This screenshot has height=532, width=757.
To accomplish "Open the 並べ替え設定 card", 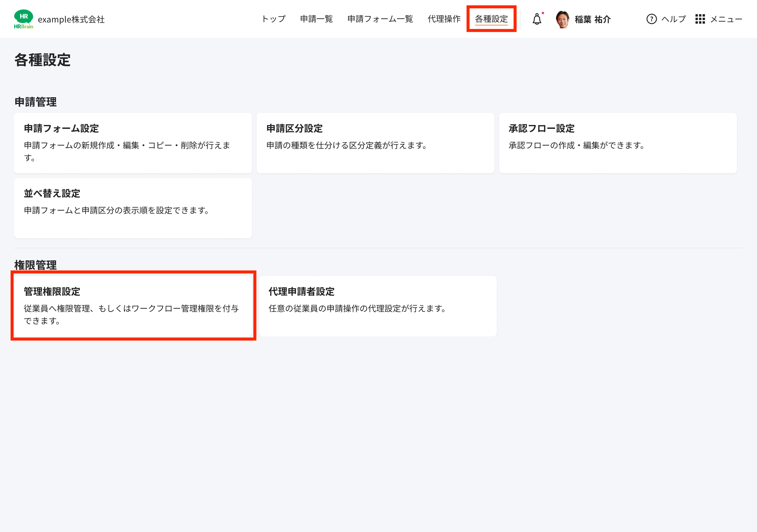I will click(x=132, y=208).
